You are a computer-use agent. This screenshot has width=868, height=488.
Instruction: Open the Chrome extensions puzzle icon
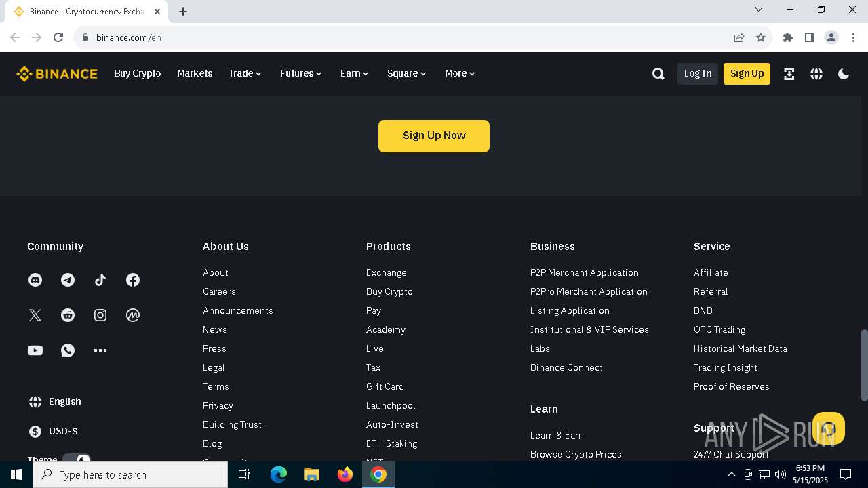788,37
